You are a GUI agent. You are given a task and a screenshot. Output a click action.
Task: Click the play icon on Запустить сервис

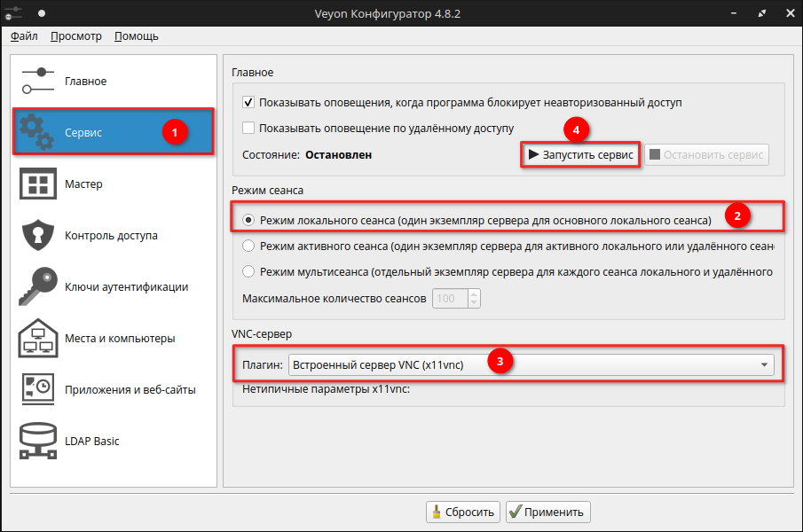(x=533, y=154)
